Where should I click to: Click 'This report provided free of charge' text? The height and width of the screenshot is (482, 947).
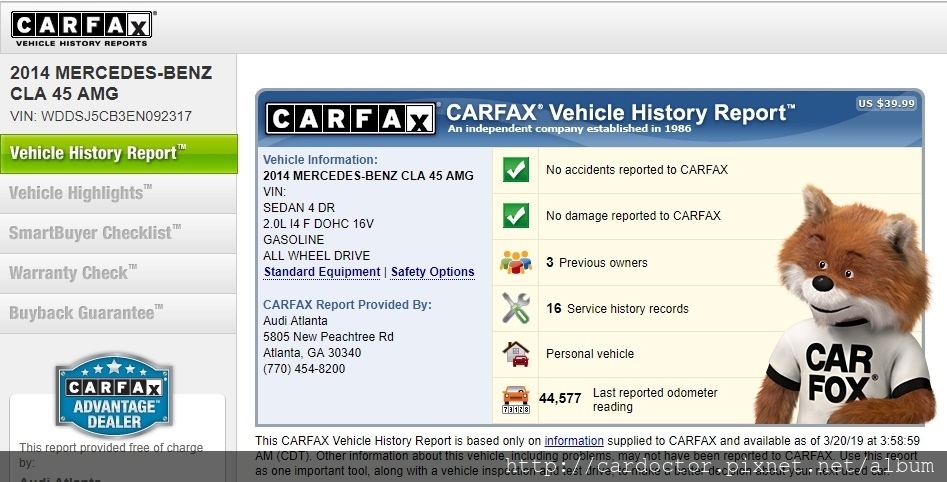coord(111,448)
